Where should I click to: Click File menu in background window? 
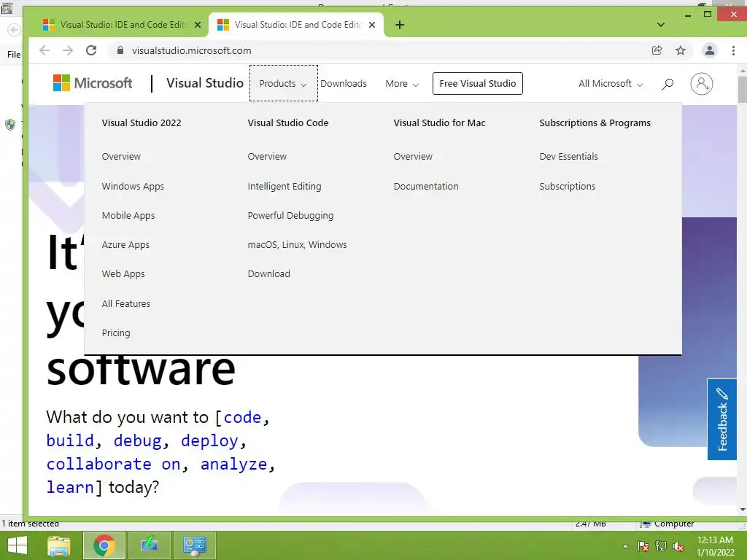14,54
